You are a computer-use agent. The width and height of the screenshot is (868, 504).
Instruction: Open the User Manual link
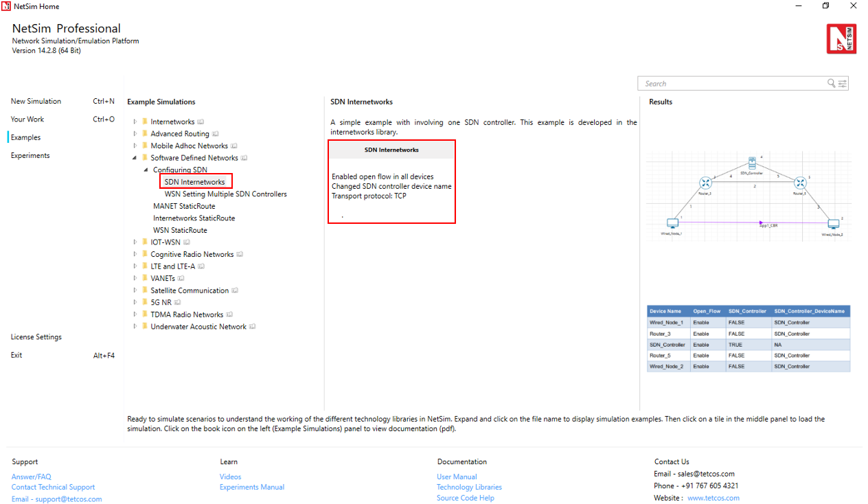click(x=457, y=477)
